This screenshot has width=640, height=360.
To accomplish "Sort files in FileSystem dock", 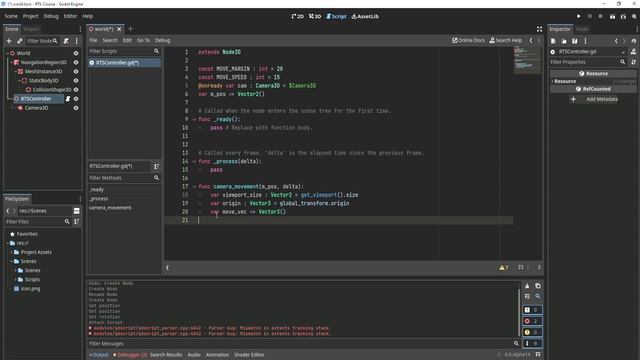I will (76, 222).
